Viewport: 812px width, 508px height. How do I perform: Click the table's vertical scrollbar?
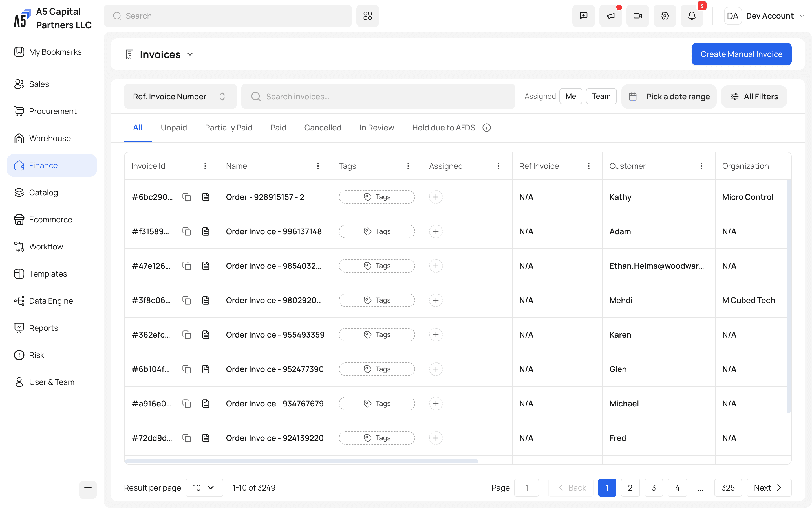789,296
